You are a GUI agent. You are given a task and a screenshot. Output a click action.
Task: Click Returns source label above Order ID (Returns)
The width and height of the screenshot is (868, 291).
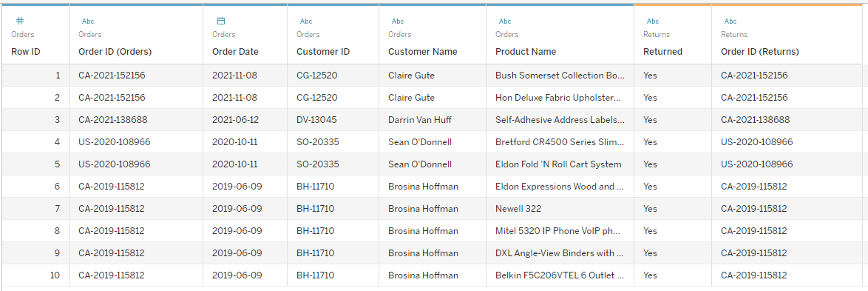tap(734, 34)
